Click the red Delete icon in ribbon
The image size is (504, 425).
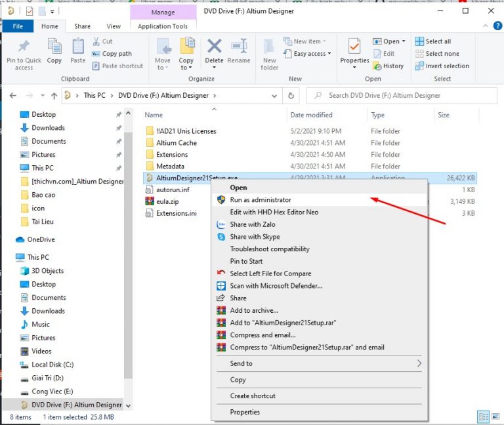[214, 49]
